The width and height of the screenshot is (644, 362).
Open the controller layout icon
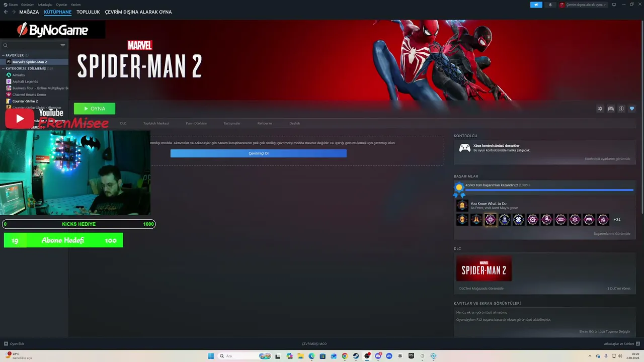click(x=611, y=109)
